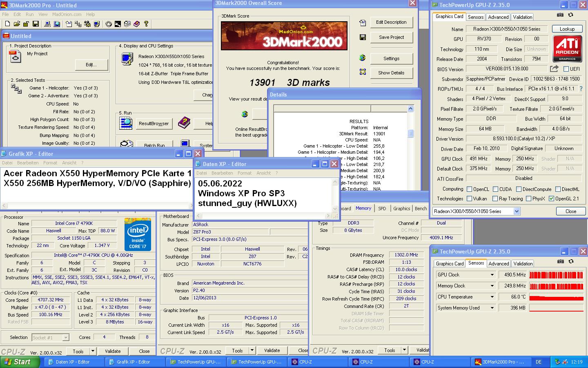Switch to Validation tab in GPU-Z Sensors window
Screen dimensions: 588x368
[523, 264]
